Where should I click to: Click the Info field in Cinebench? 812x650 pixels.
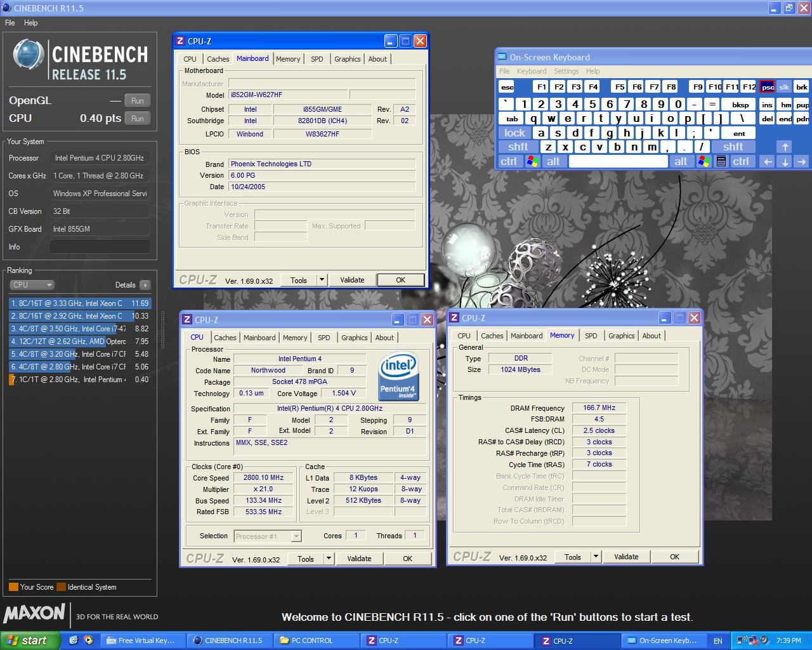pos(100,247)
